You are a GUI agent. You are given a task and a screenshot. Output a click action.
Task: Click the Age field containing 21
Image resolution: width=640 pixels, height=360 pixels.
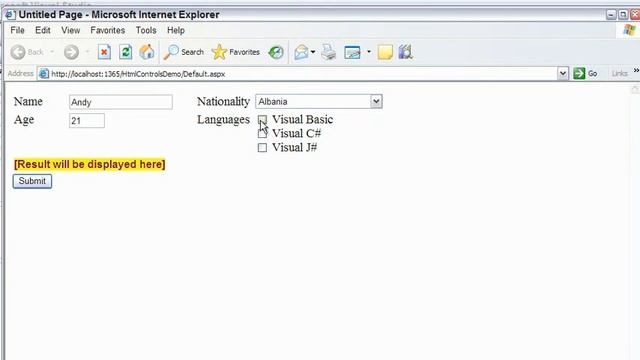[x=87, y=121]
